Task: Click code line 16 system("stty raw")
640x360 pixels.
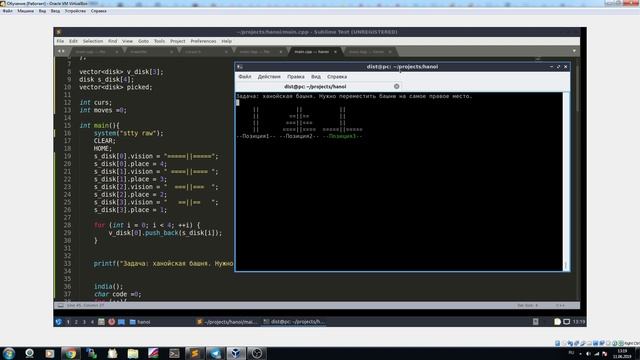Action: 128,133
